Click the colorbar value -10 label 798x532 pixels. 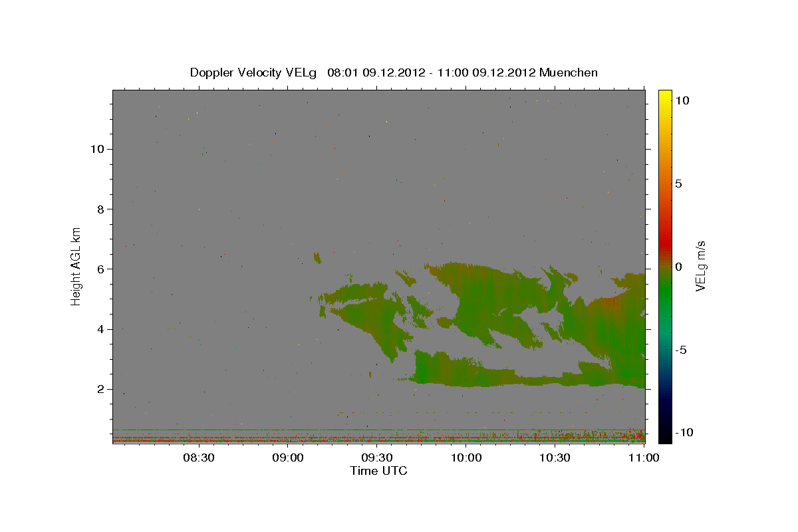click(x=684, y=433)
